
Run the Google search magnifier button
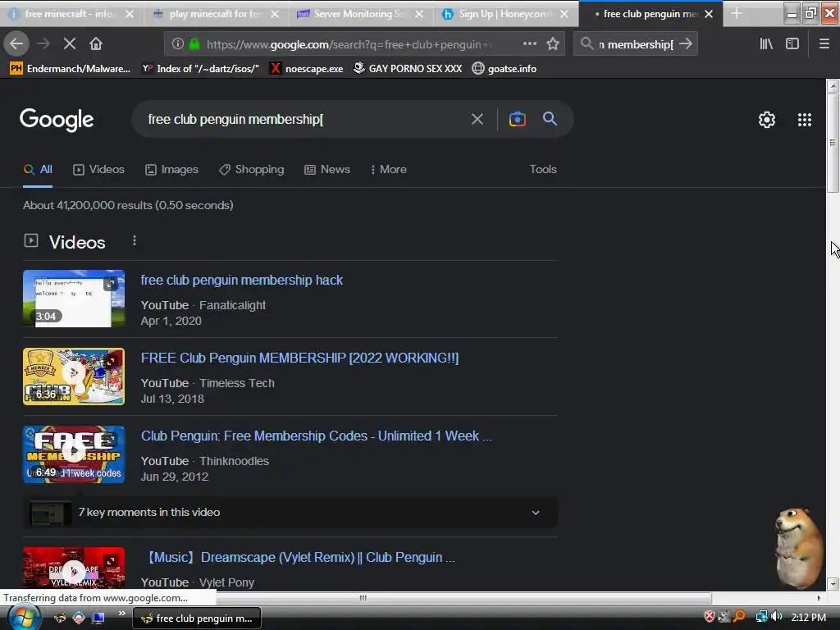click(x=550, y=119)
